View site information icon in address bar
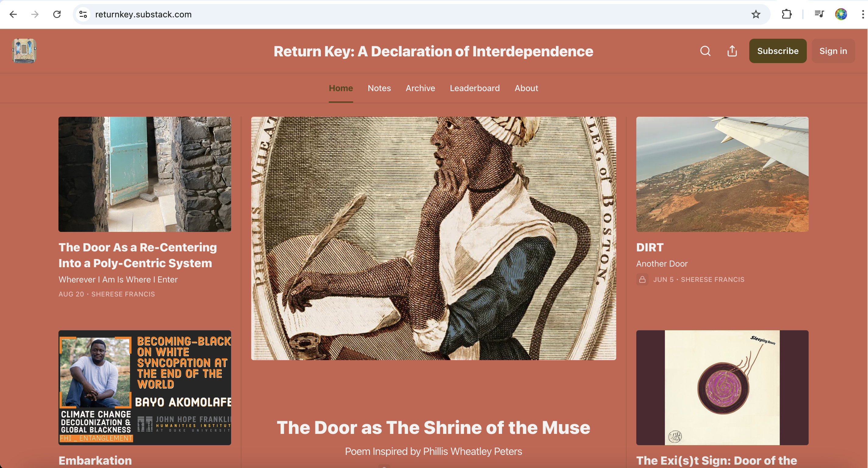 [83, 14]
